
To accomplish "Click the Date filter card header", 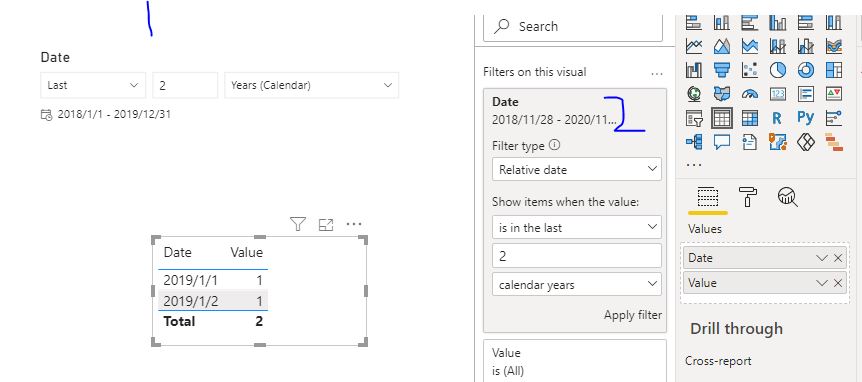I will pyautogui.click(x=555, y=110).
